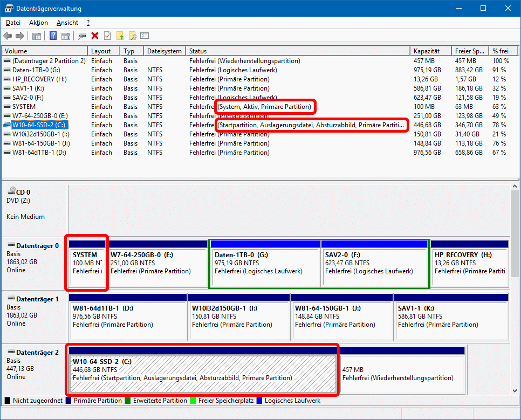Click the back arrow toolbar icon
This screenshot has height=420, width=521.
8,36
